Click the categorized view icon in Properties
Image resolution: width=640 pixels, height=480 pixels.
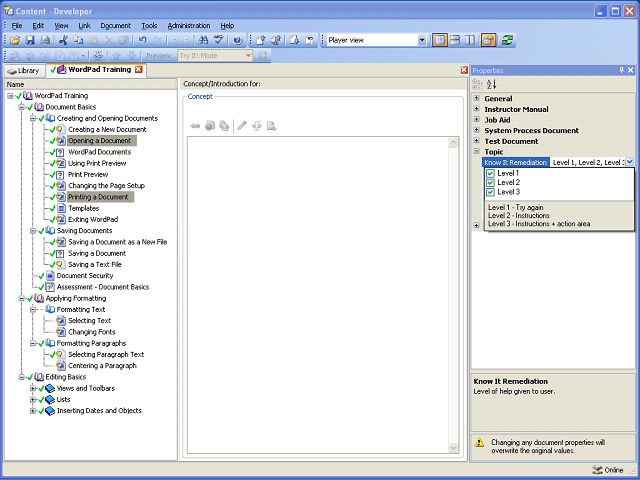(x=477, y=84)
